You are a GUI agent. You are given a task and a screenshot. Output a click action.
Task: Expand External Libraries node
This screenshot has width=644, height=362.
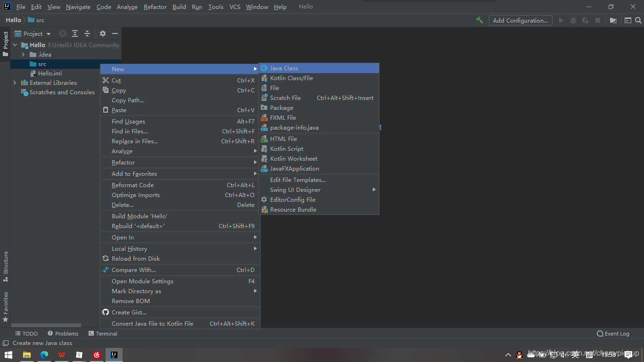15,82
